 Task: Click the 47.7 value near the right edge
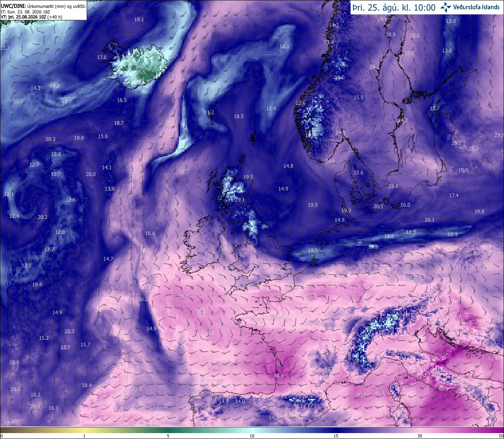click(473, 322)
